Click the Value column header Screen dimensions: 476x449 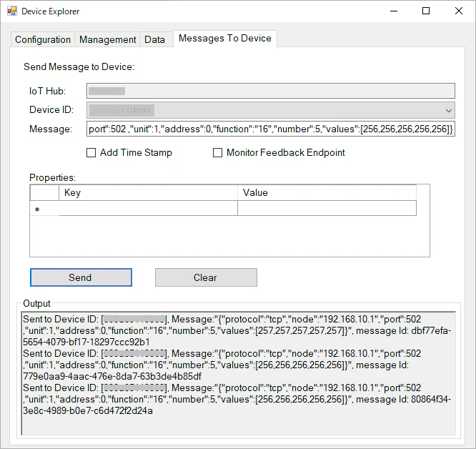327,193
